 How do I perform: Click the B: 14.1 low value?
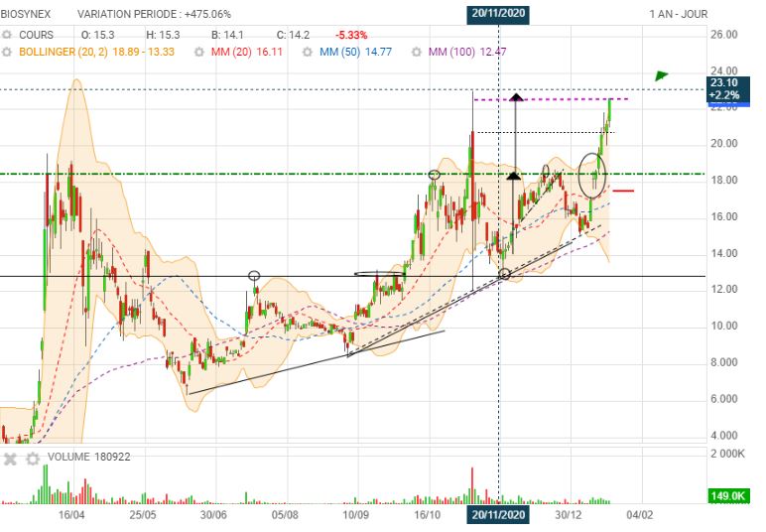click(x=227, y=35)
